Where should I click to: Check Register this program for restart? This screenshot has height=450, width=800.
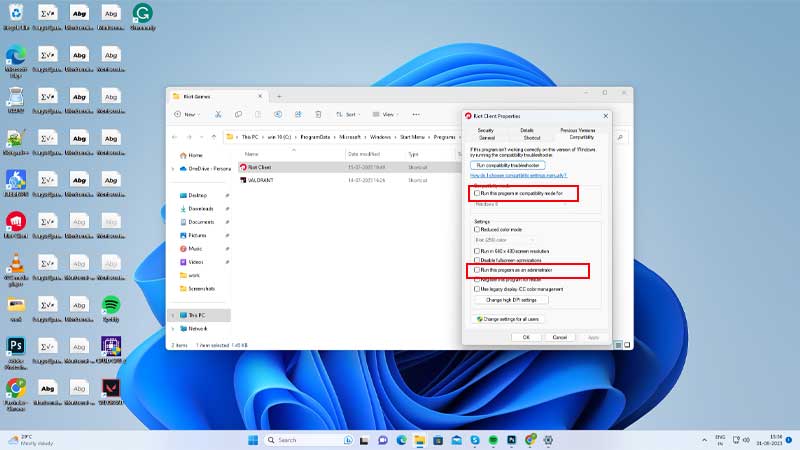[x=477, y=280]
